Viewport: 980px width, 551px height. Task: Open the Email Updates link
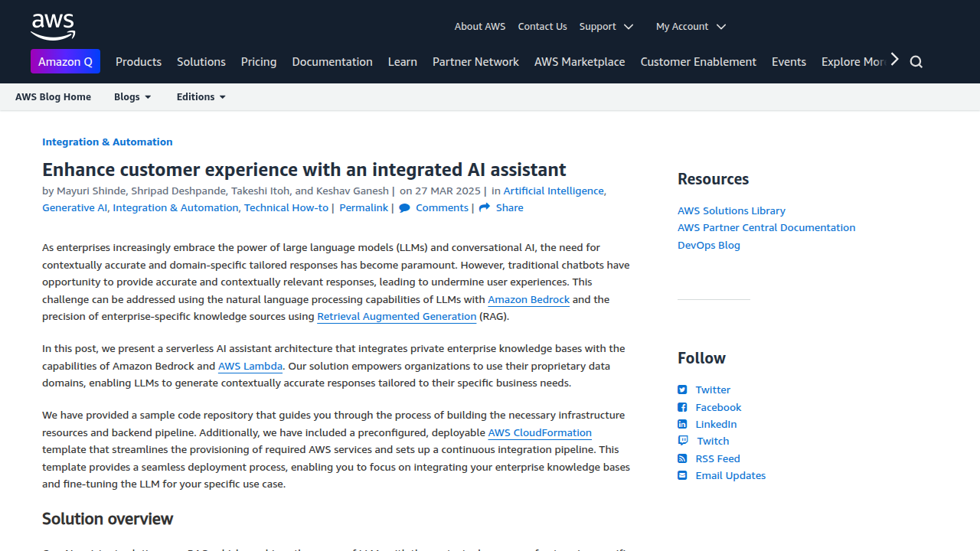point(730,476)
